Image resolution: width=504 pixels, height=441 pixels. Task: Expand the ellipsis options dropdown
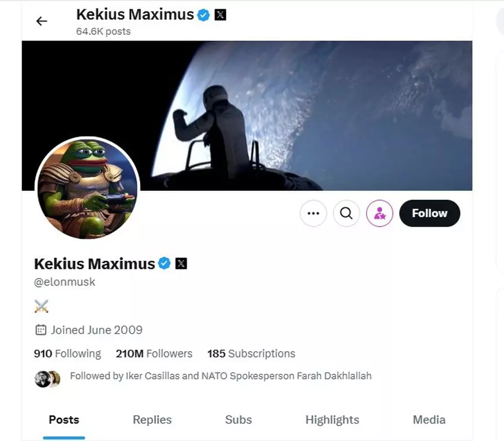(x=313, y=213)
